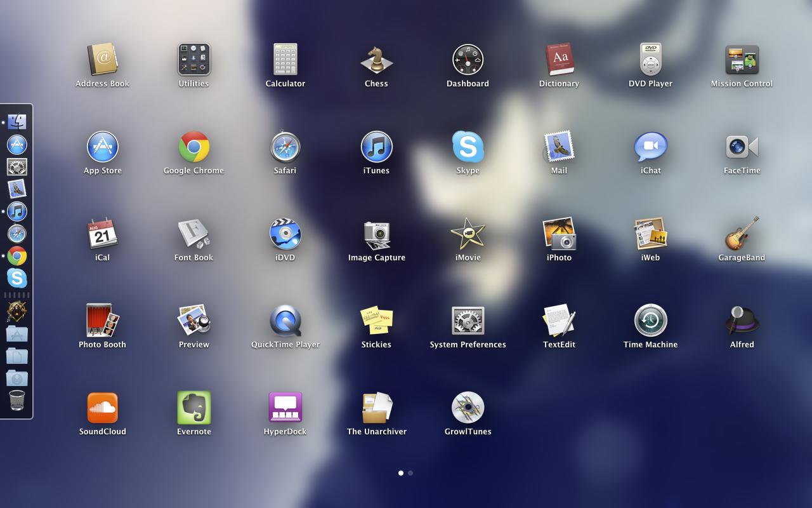Open Address Book in Launchpad
Image resolution: width=812 pixels, height=508 pixels.
click(102, 60)
